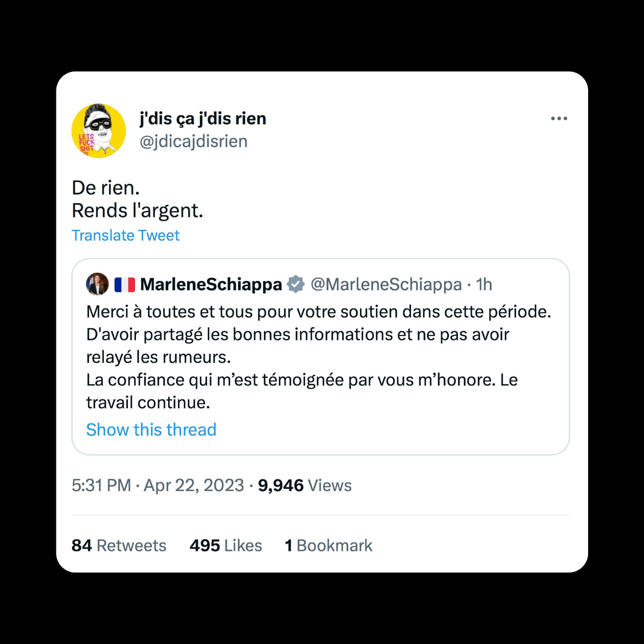Click the main tweet text 'Rends l'argent.'
The height and width of the screenshot is (644, 644).
(x=138, y=211)
